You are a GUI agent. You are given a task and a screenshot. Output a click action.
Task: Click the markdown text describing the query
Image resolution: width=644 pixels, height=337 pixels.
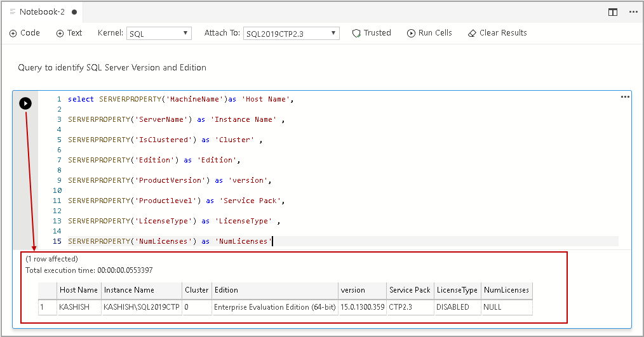(112, 67)
